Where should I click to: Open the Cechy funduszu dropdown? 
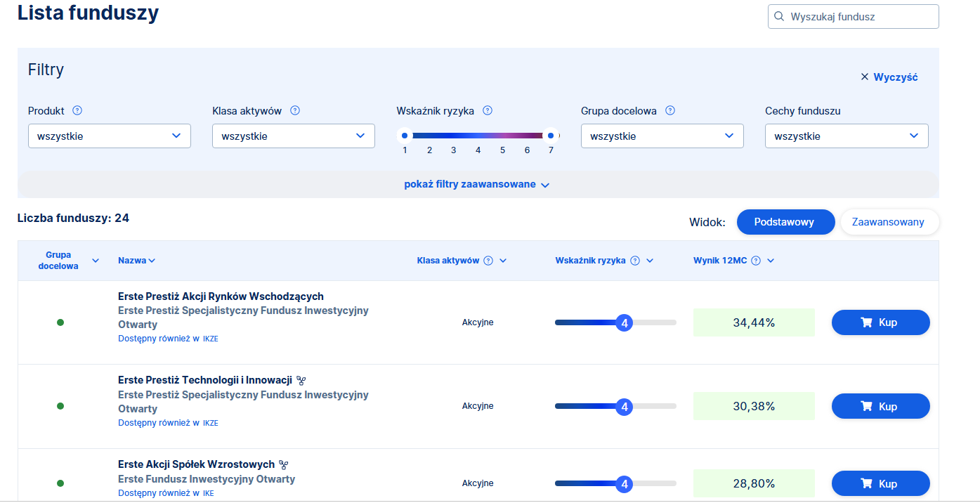click(847, 136)
